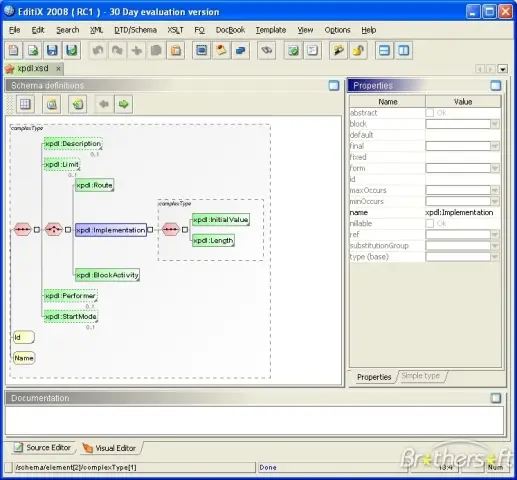Click the grid view icon in Schema definitions
517x480 pixels.
(x=25, y=104)
